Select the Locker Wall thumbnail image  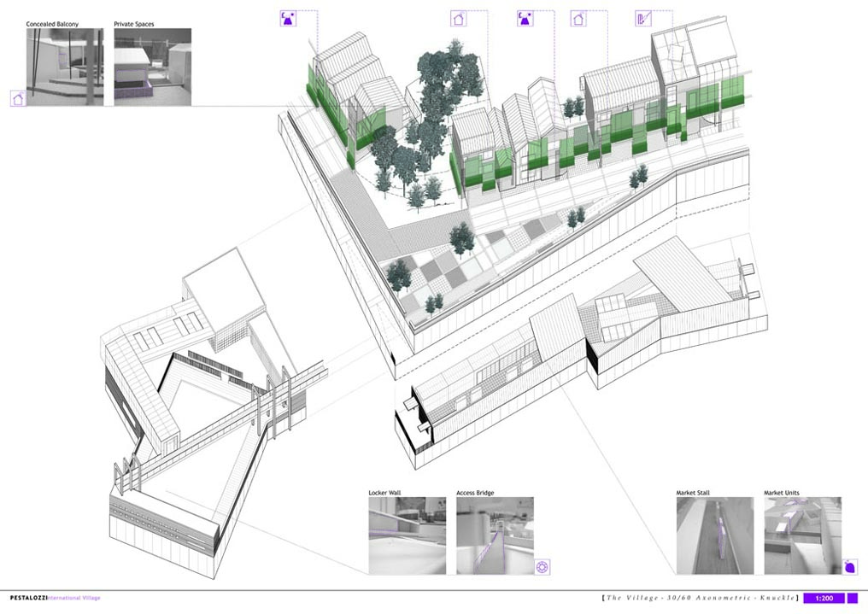point(407,535)
